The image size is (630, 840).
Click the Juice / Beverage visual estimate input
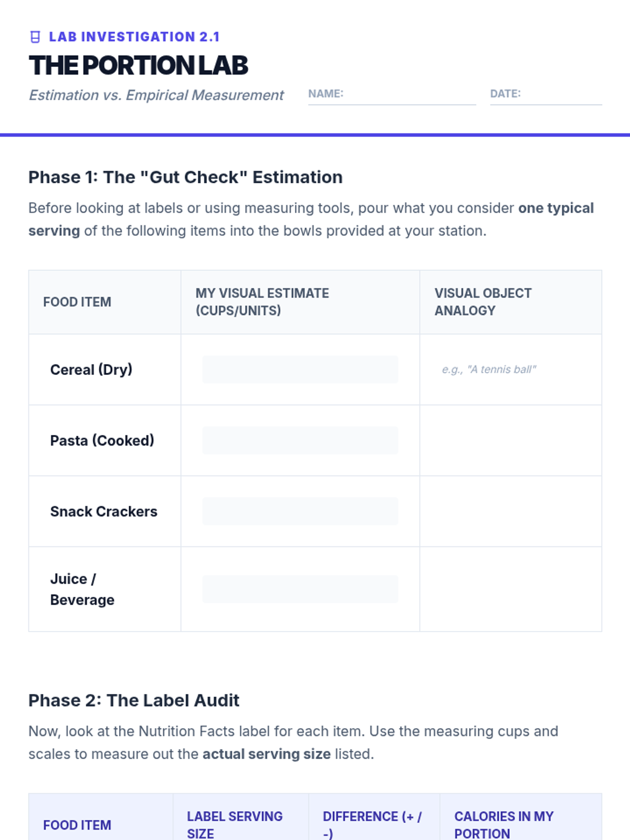(x=300, y=589)
